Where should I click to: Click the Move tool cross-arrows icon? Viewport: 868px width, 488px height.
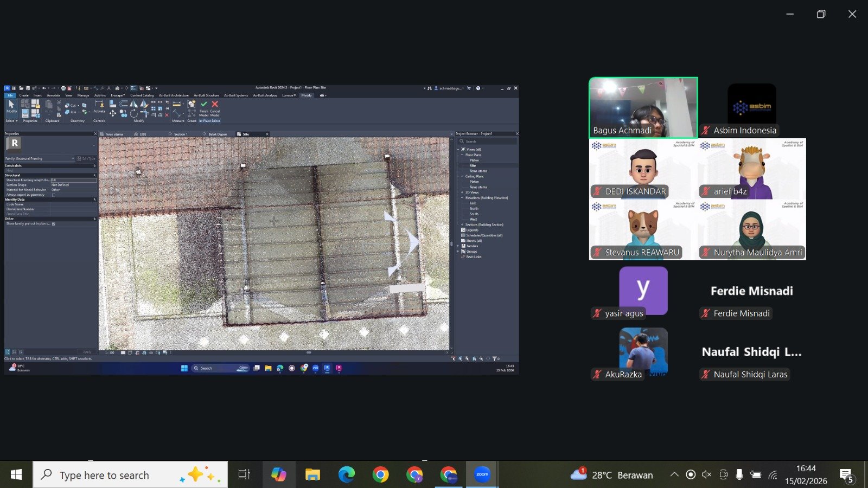113,113
